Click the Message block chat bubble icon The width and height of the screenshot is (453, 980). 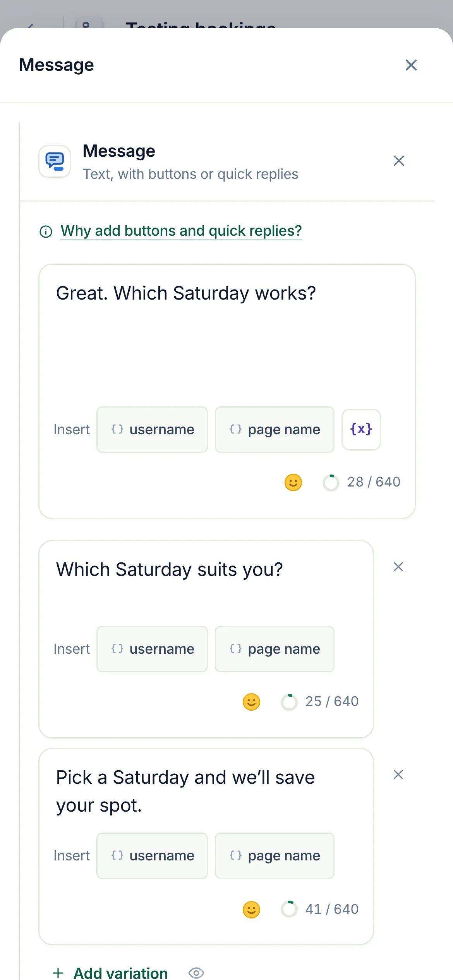[55, 161]
